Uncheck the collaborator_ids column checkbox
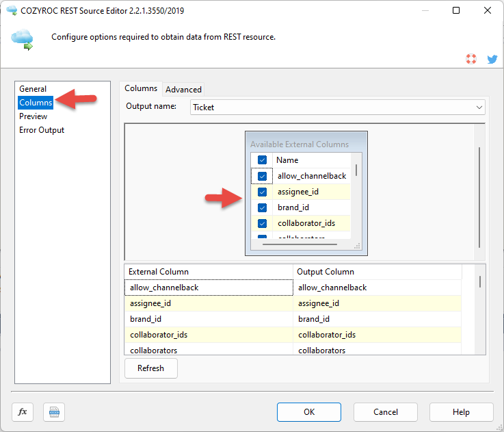504x432 pixels. click(x=262, y=223)
